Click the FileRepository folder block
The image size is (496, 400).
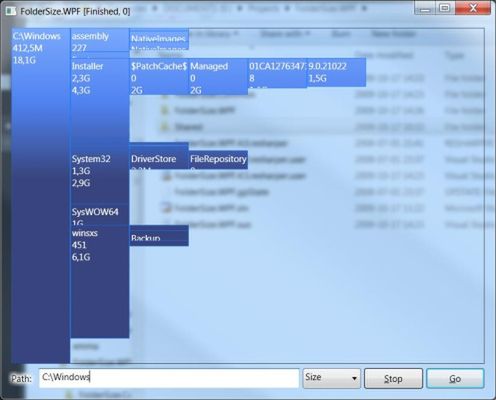(218, 160)
